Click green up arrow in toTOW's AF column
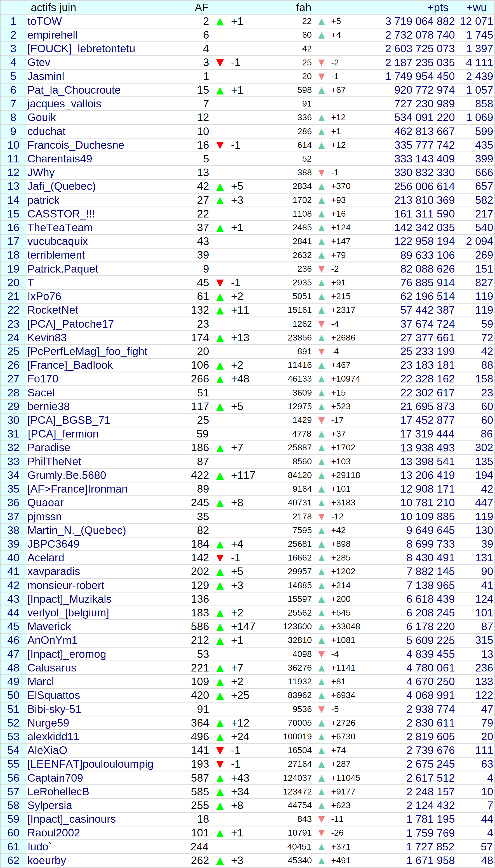The width and height of the screenshot is (495, 868). (x=220, y=22)
